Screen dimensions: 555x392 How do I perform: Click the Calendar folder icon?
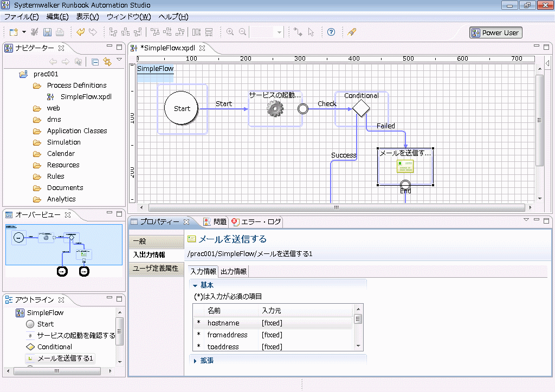pos(37,154)
